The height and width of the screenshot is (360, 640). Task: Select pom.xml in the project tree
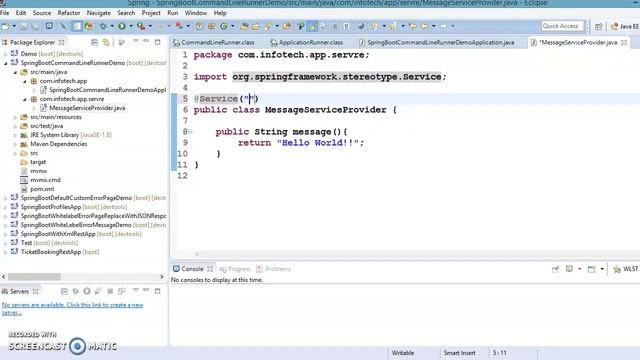42,189
